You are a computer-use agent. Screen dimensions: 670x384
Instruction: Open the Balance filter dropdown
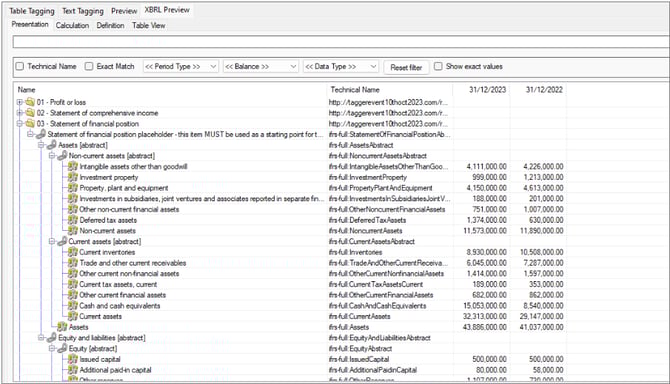coord(260,67)
